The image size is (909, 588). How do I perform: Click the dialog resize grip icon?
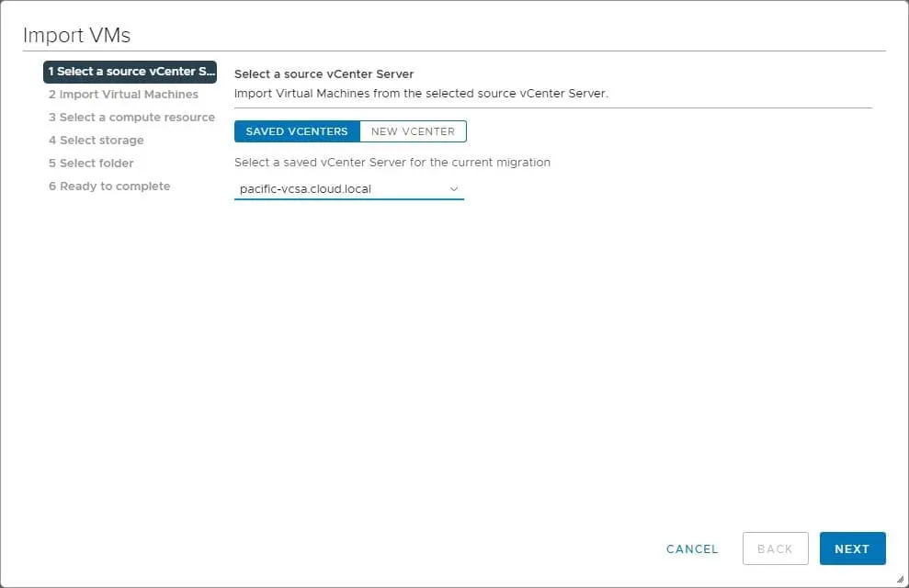coord(900,580)
